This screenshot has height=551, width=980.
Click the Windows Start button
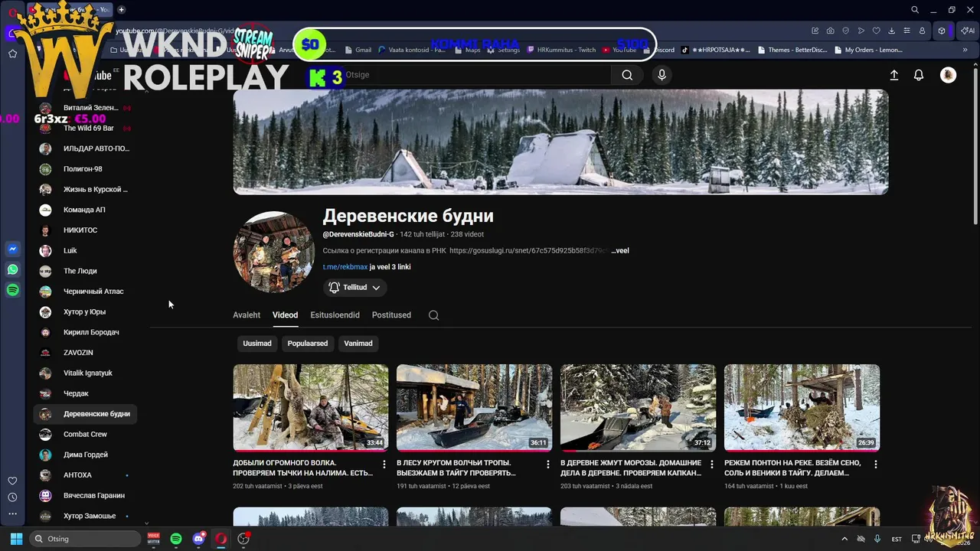pos(16,539)
